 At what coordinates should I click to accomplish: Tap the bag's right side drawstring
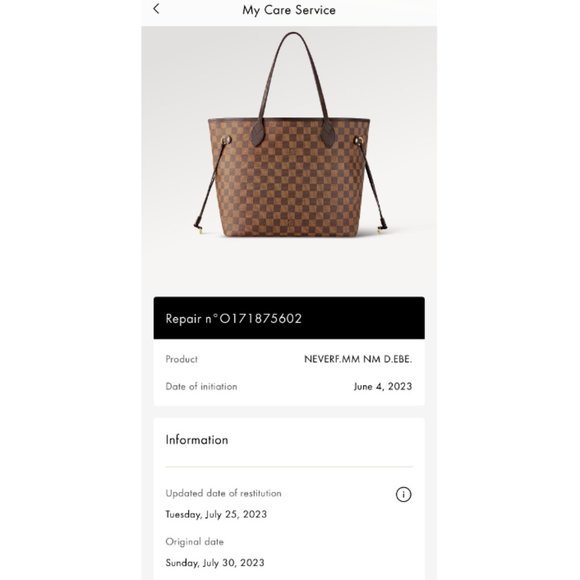click(x=372, y=185)
